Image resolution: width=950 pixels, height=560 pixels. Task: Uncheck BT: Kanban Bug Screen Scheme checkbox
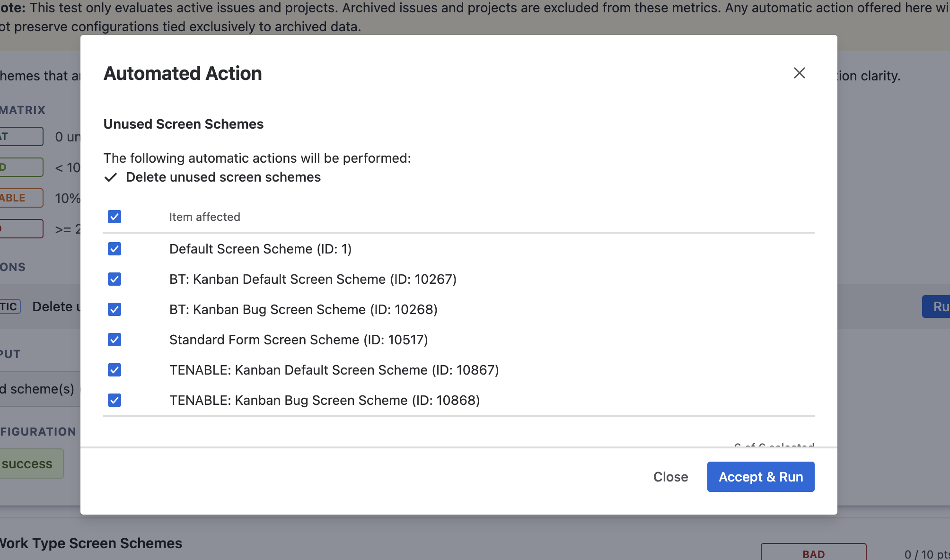coord(114,309)
